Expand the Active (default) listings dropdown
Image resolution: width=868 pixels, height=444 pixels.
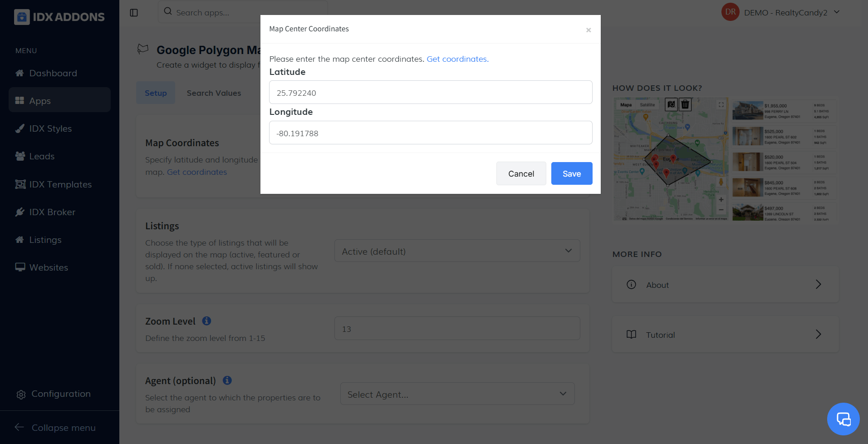click(457, 251)
